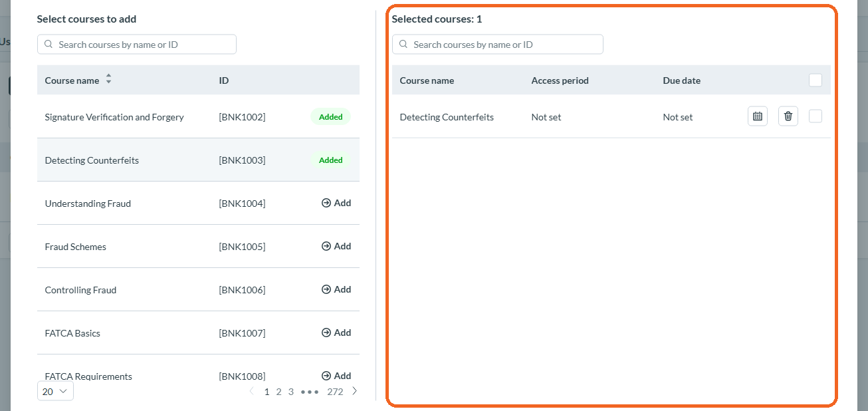The height and width of the screenshot is (411, 868).
Task: Add the Fraud Schemes course
Action: tap(336, 246)
